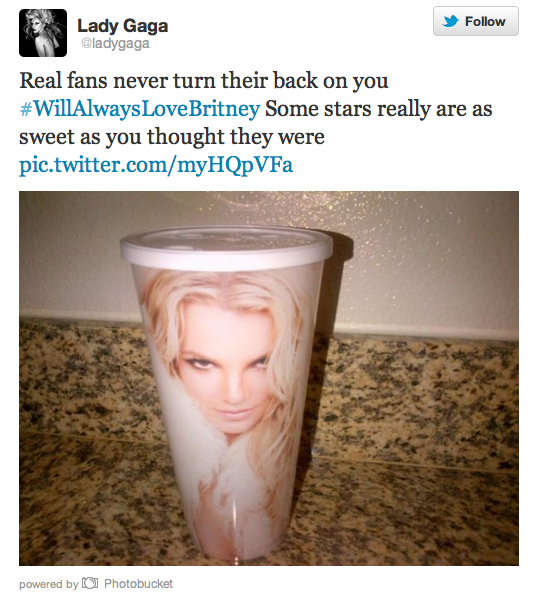Open the Photobucket camera icon
This screenshot has width=539, height=604.
pos(90,583)
